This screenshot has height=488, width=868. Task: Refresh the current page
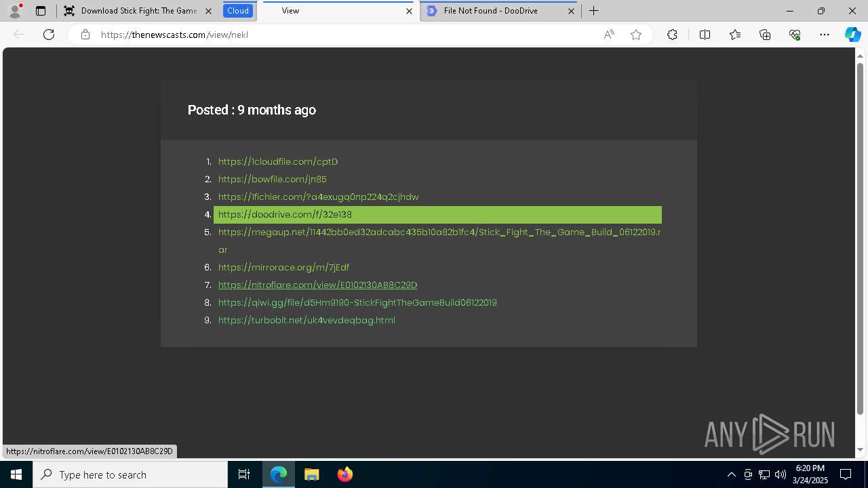[x=49, y=35]
